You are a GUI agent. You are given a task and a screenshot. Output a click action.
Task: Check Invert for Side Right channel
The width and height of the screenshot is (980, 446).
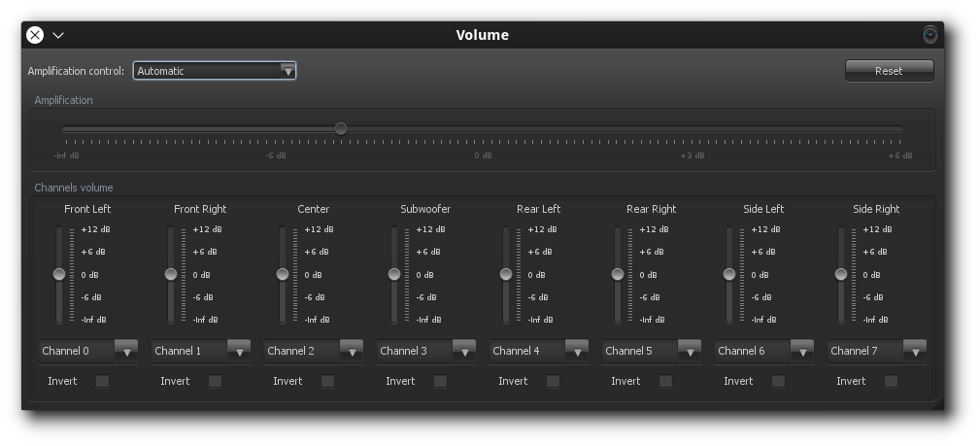[x=891, y=381]
